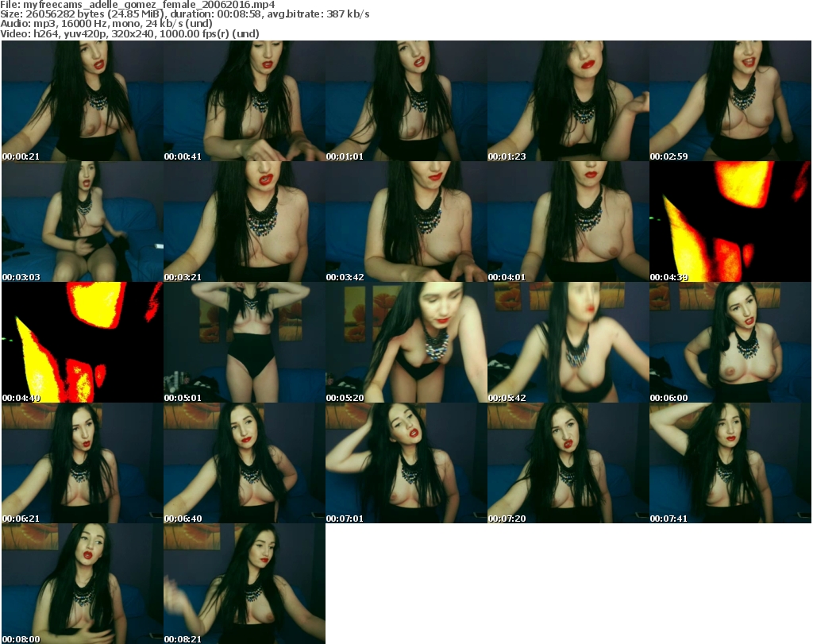This screenshot has height=644, width=813.
Task: Click the thumbnail labeled 00:03:42
Action: pos(406,222)
